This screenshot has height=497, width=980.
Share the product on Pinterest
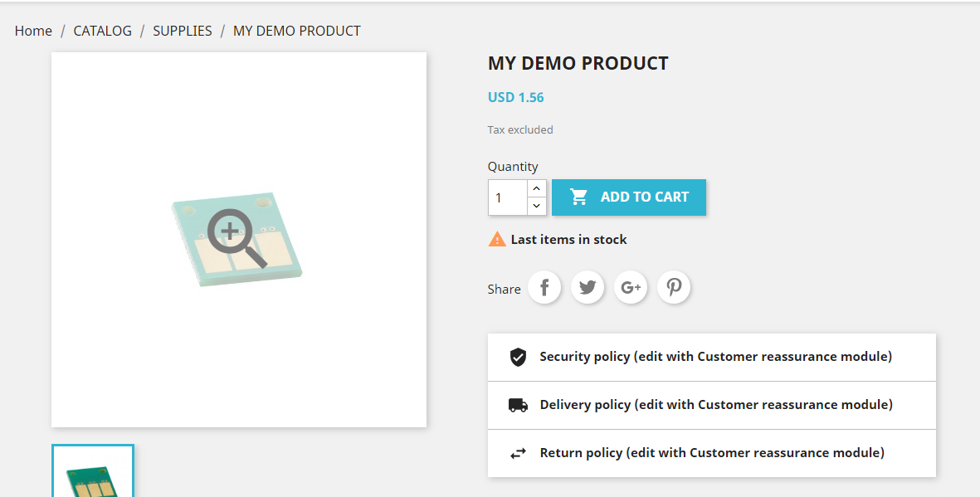point(674,288)
